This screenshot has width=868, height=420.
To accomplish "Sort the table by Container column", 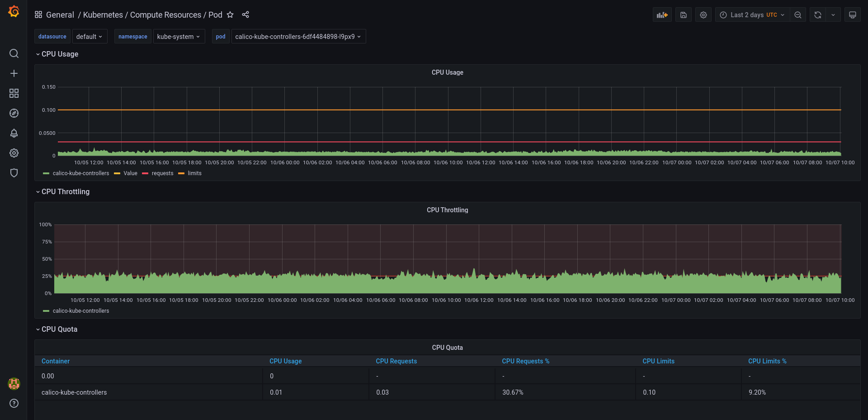I will click(56, 361).
